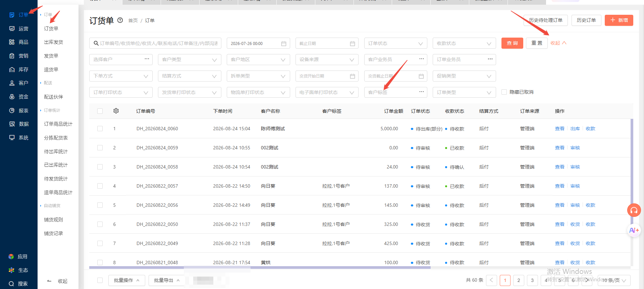Check the row for order DH_20260824_0060
644x289 pixels.
pyautogui.click(x=100, y=129)
